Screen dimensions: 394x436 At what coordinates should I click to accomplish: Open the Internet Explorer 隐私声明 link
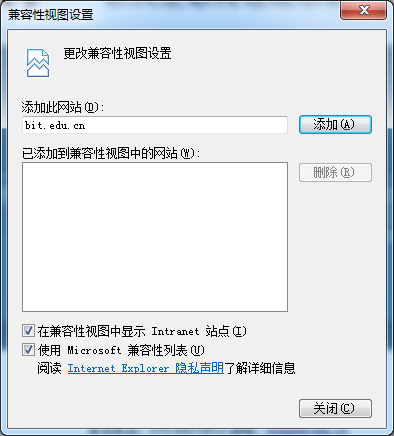coord(146,368)
